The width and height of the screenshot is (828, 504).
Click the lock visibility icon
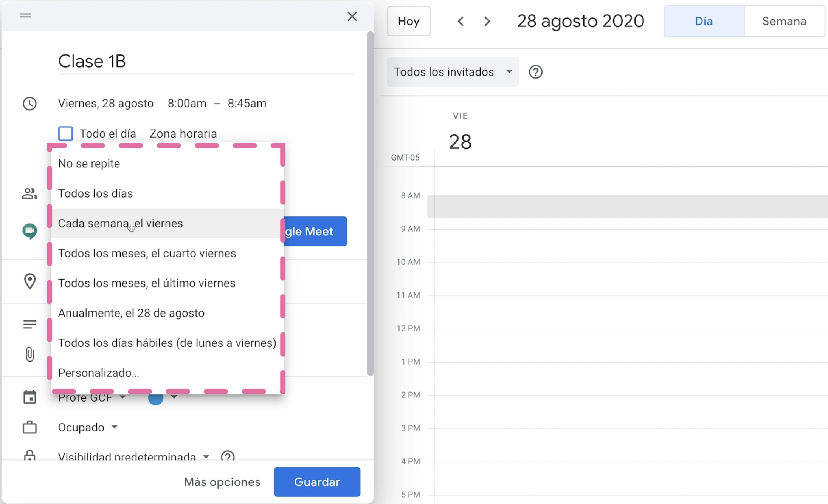pyautogui.click(x=29, y=455)
